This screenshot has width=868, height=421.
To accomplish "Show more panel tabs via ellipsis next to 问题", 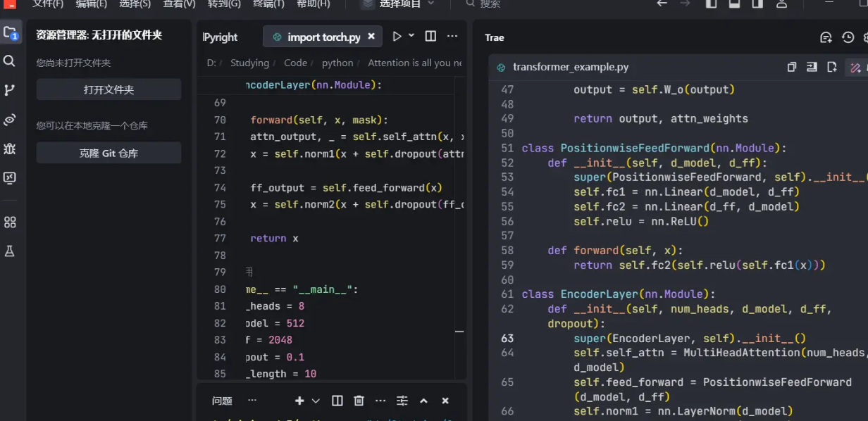I will pyautogui.click(x=252, y=401).
